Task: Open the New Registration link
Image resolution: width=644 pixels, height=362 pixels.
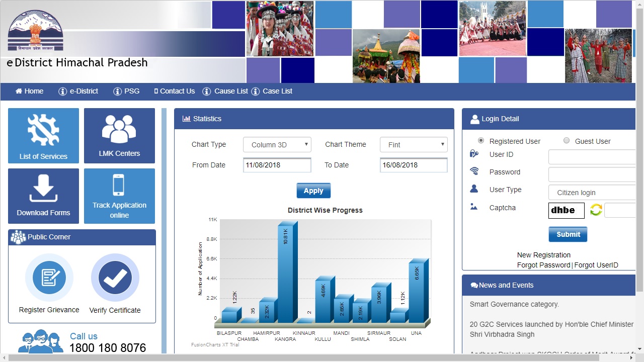Action: (x=544, y=255)
